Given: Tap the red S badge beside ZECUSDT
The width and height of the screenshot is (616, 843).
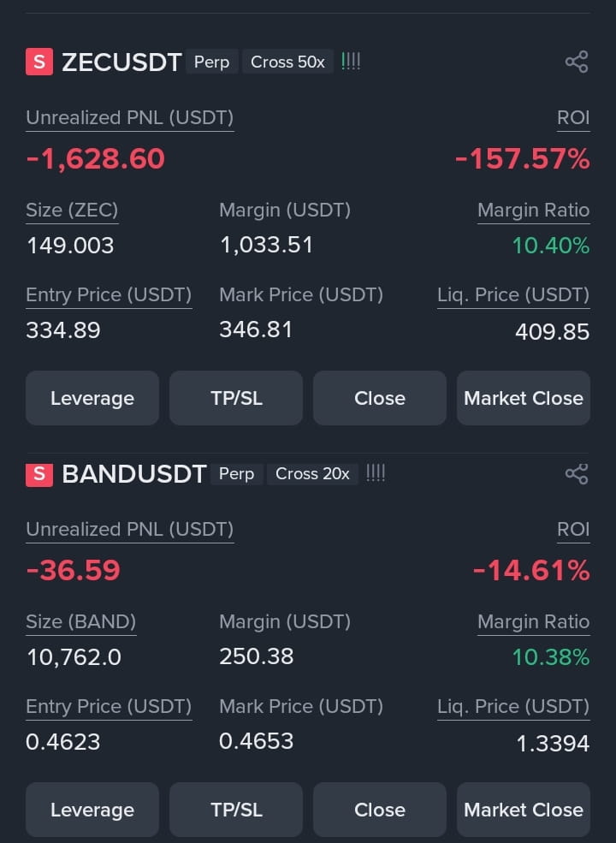Looking at the screenshot, I should tap(39, 62).
